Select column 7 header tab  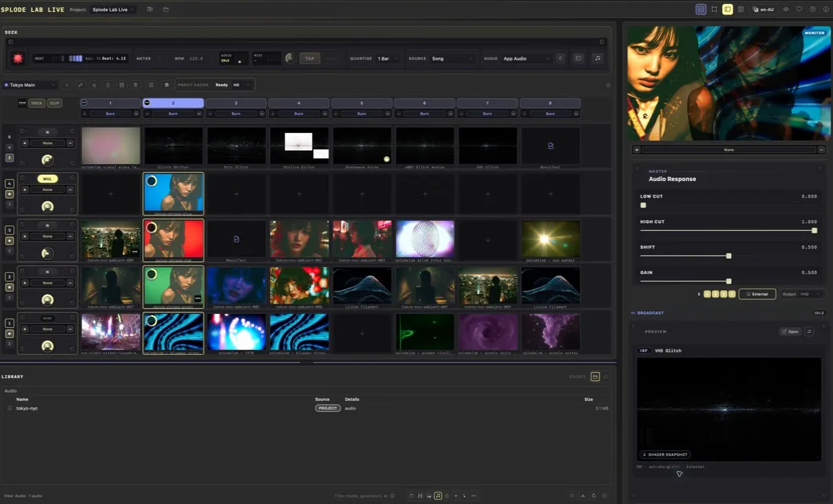click(x=487, y=103)
